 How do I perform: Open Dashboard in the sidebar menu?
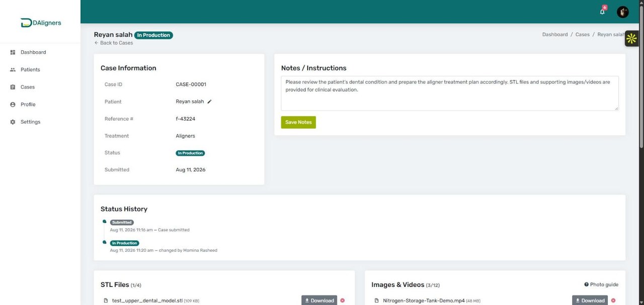coord(33,52)
